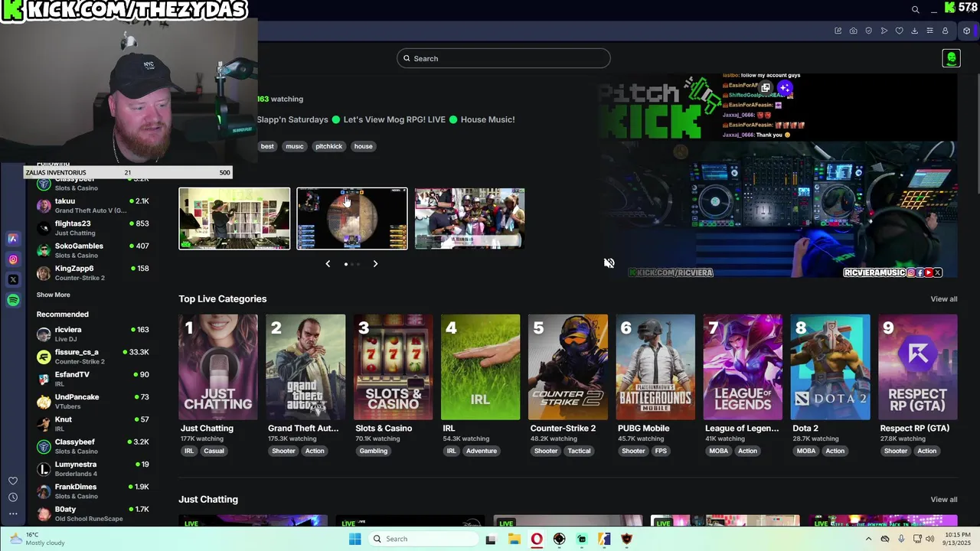Click the FPS tag under PUBG Mobile
Screen dimensions: 980x551
pos(661,451)
